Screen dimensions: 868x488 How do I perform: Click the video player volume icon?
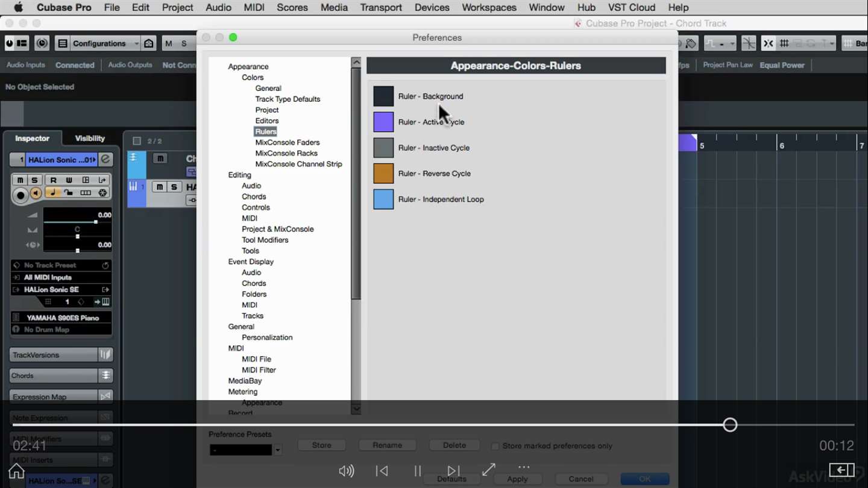click(347, 471)
